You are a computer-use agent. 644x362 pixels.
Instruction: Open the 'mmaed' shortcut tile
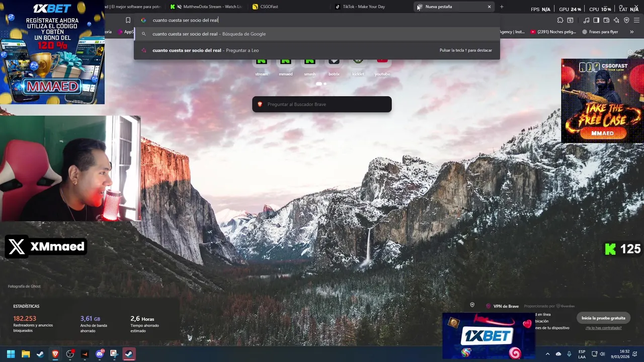pos(286,67)
